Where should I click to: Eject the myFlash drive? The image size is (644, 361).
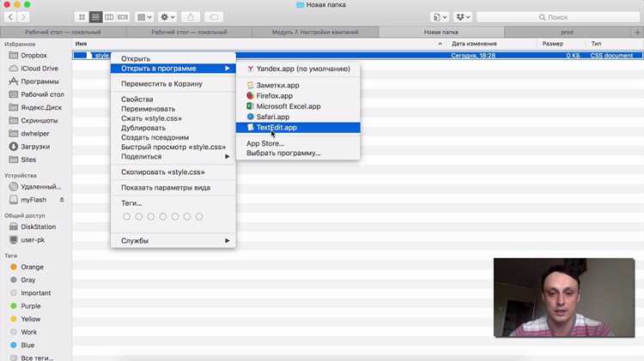click(62, 200)
